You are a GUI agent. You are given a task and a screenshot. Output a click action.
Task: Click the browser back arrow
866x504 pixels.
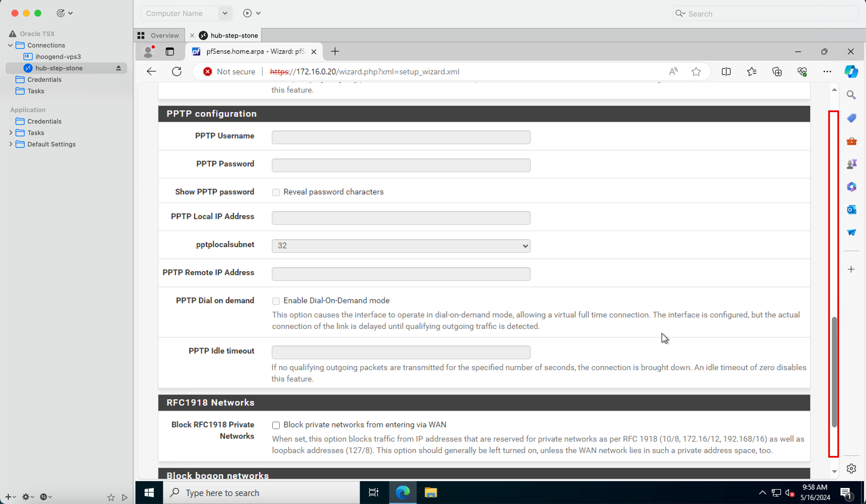point(151,72)
